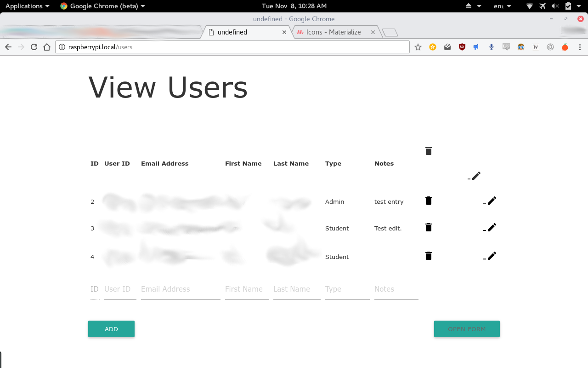Viewport: 588px width, 368px height.
Task: Edit user 4 with the pencil icon
Action: point(492,256)
